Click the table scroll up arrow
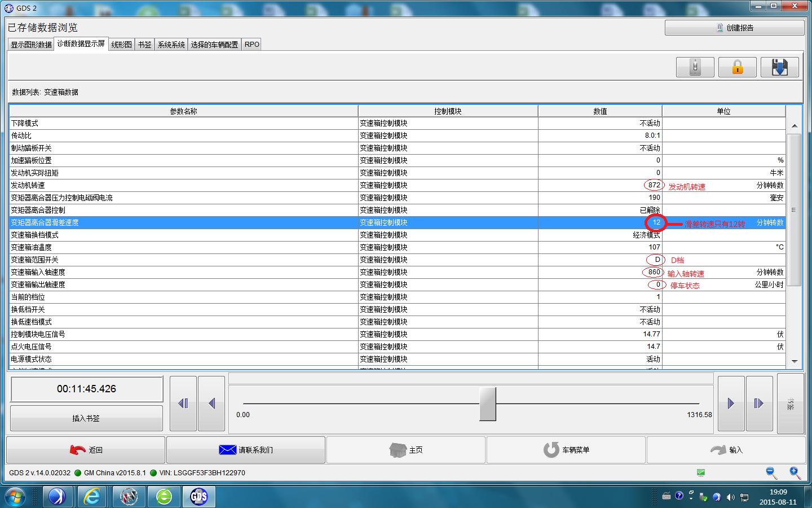 click(794, 126)
